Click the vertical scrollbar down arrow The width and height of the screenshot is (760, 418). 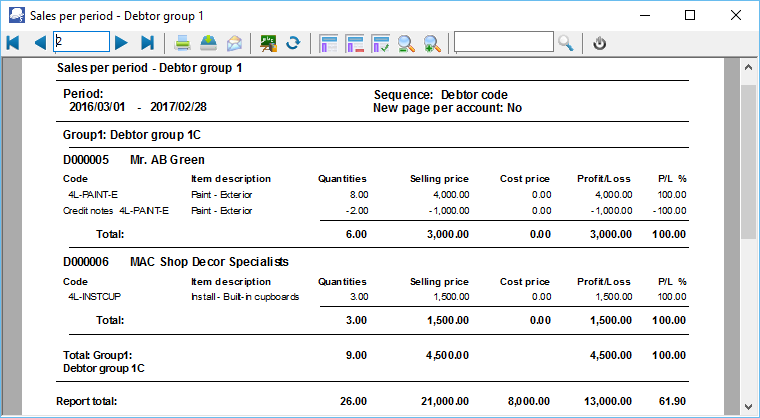click(748, 408)
